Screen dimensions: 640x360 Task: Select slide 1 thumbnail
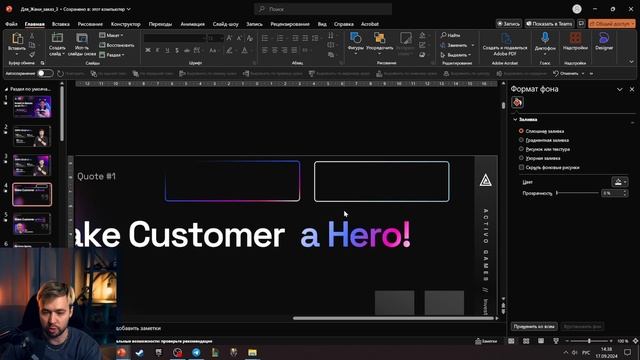click(32, 107)
